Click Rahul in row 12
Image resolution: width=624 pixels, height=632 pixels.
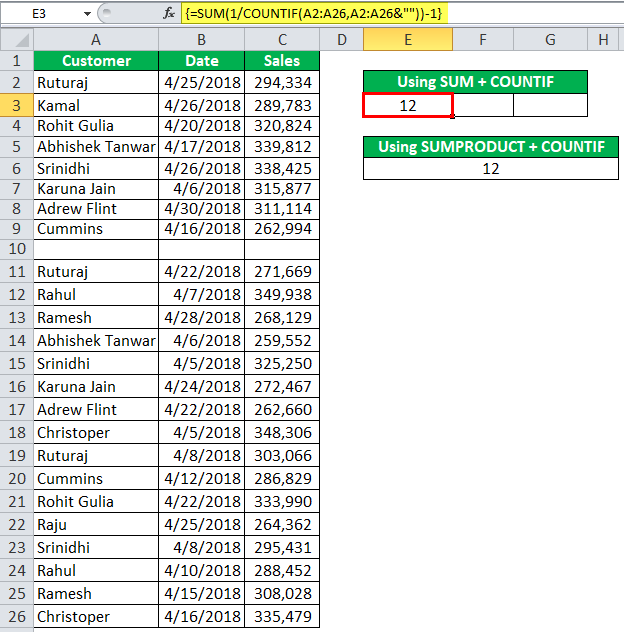pyautogui.click(x=96, y=295)
